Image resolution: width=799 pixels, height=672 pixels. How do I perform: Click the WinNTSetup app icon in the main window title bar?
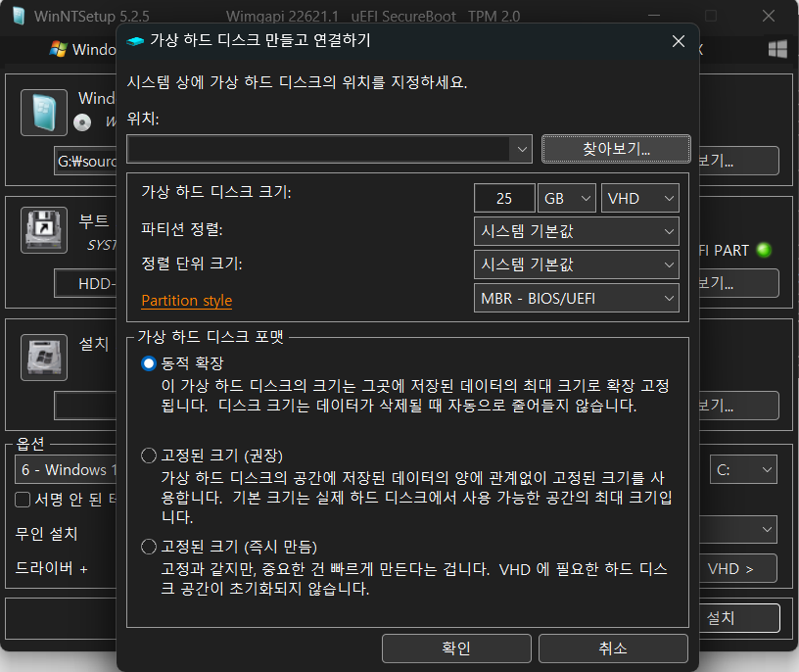19,17
